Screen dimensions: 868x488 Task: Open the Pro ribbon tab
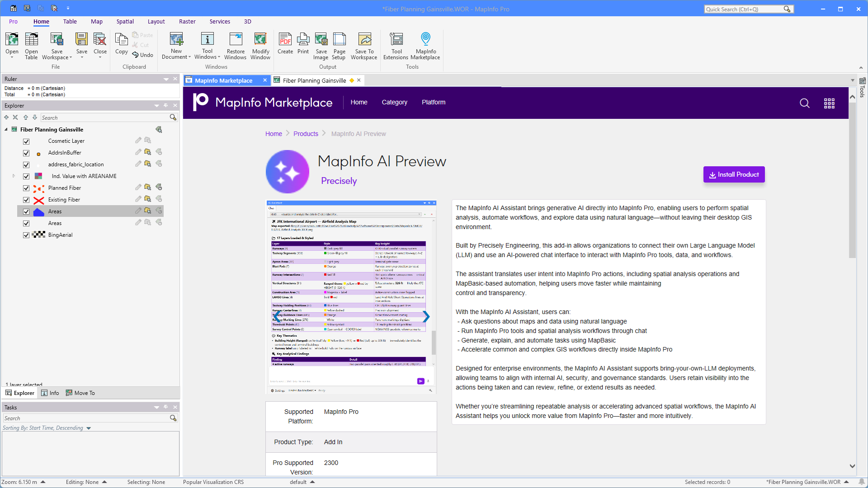click(x=13, y=22)
